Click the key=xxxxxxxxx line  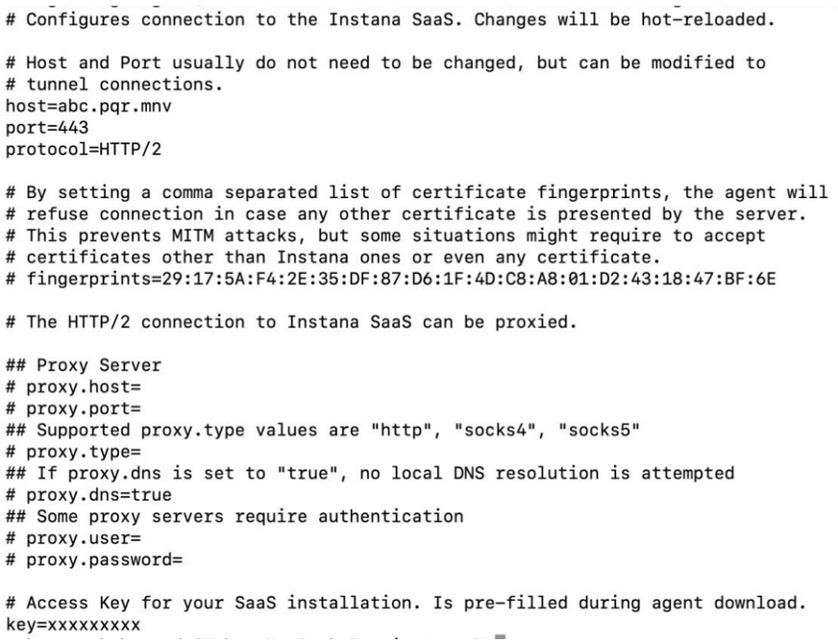(73, 625)
